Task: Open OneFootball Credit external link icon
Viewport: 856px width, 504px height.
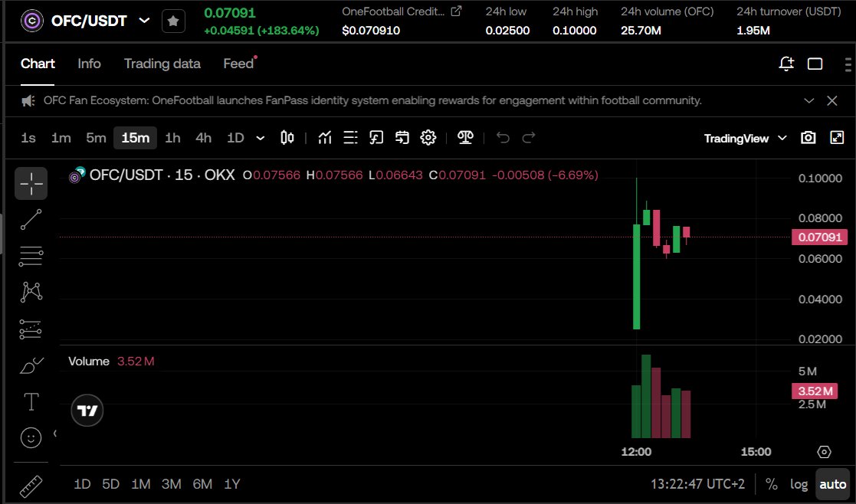Action: (x=456, y=11)
